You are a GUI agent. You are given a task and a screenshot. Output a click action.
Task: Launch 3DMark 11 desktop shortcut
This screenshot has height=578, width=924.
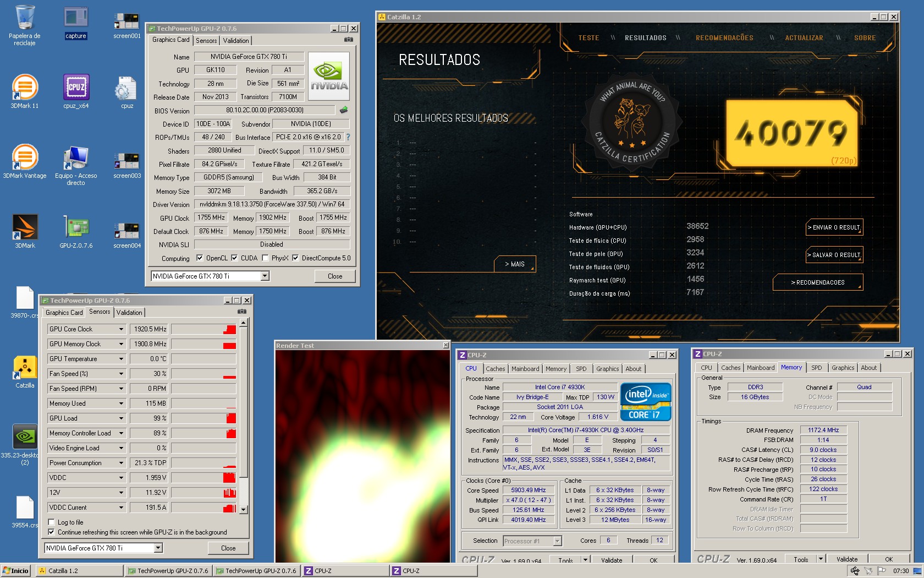tap(25, 92)
